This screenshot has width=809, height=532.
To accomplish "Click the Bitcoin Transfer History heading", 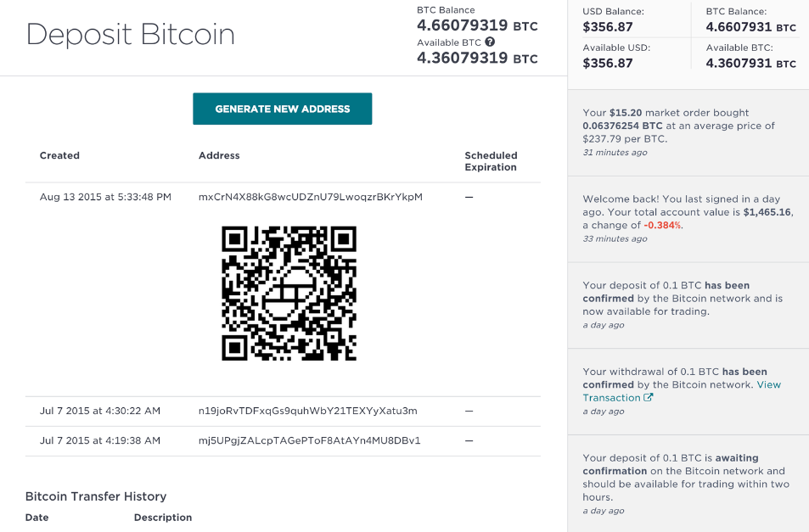I will (96, 496).
